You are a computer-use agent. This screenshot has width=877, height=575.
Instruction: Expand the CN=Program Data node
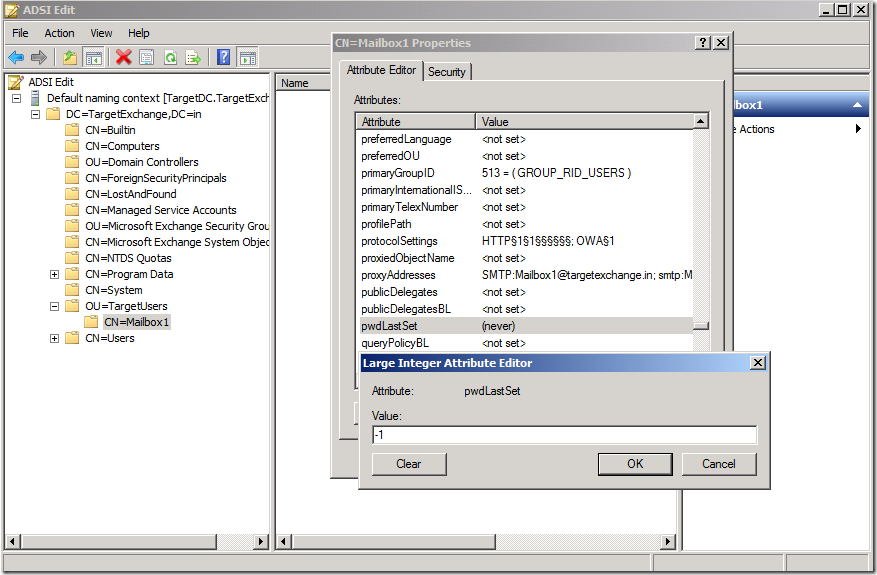point(54,274)
